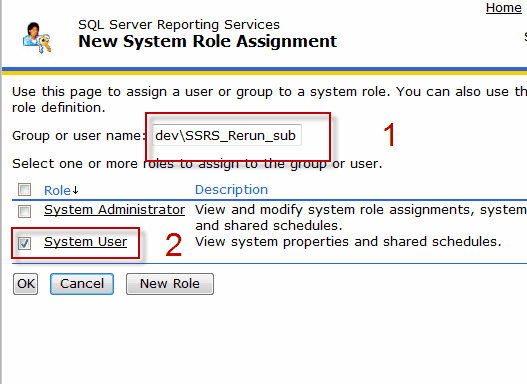Open the Home link

(503, 7)
